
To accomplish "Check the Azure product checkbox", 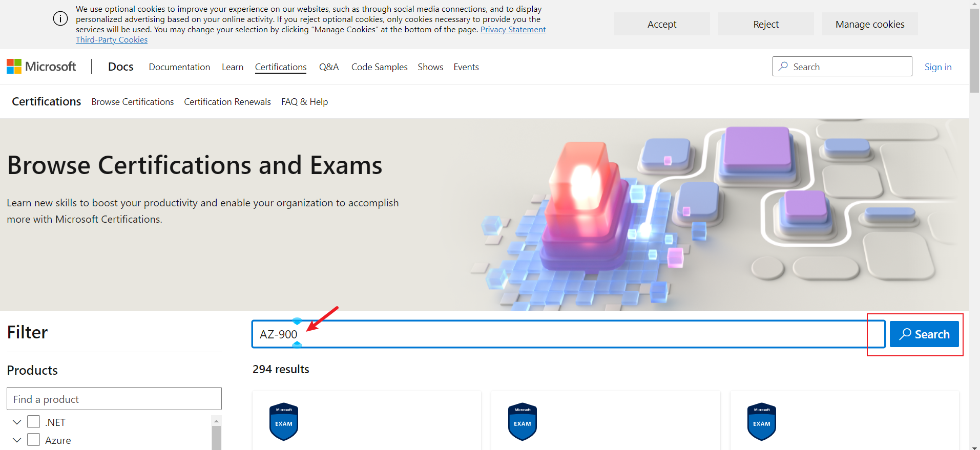I will (x=34, y=440).
